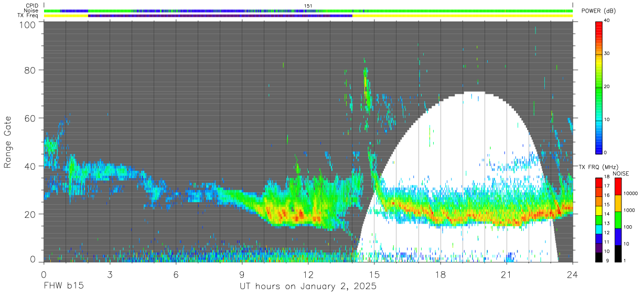Click the UT hours on January 2, 2025 title

pos(308,287)
